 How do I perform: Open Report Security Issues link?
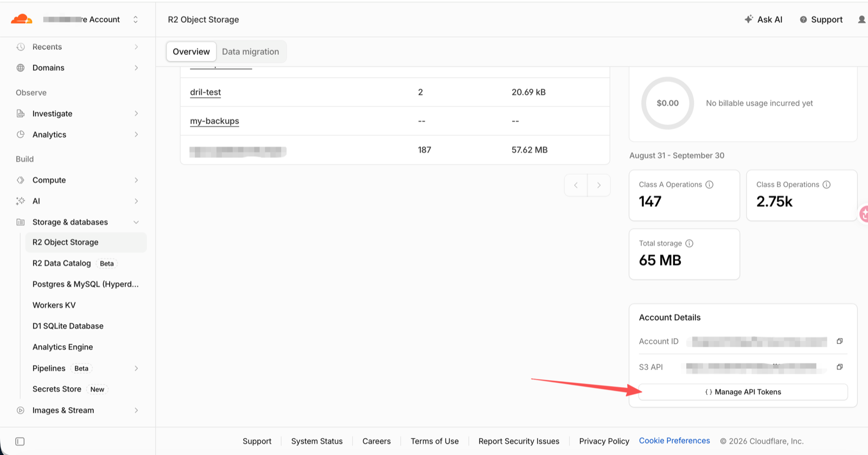[x=519, y=441]
